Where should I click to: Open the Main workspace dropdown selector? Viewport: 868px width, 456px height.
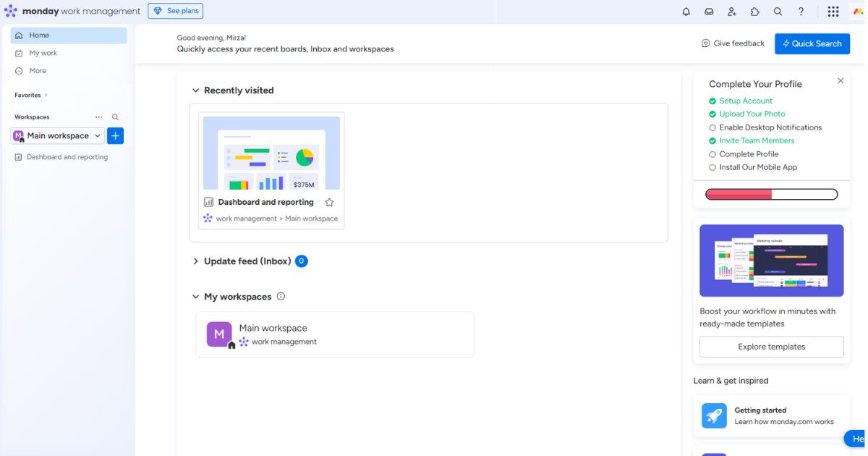click(58, 136)
